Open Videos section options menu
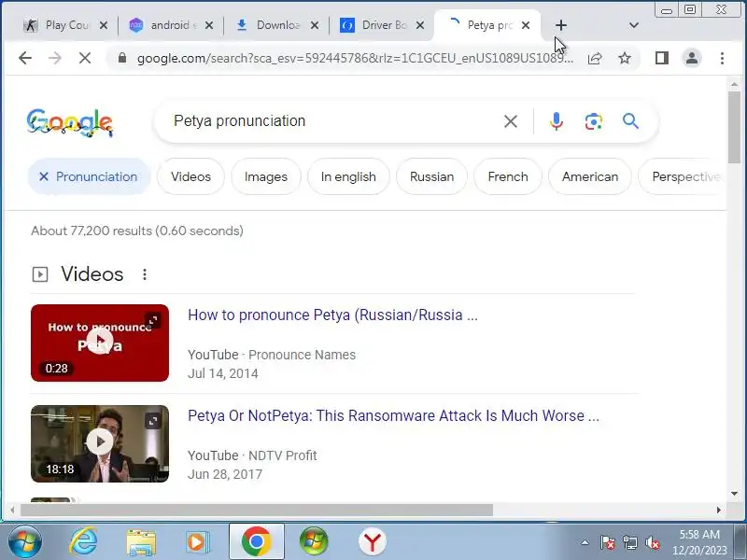Screen dimensions: 747x560 click(x=145, y=274)
